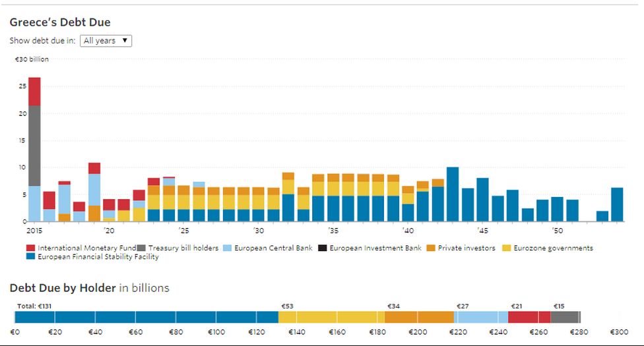Click the last blue bar on the chart's right
The image size is (644, 346).
[x=617, y=204]
